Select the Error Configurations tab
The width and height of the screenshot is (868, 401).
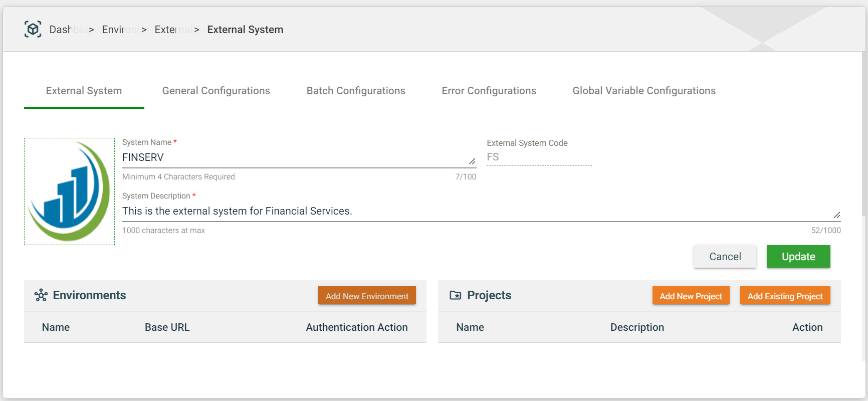tap(489, 91)
